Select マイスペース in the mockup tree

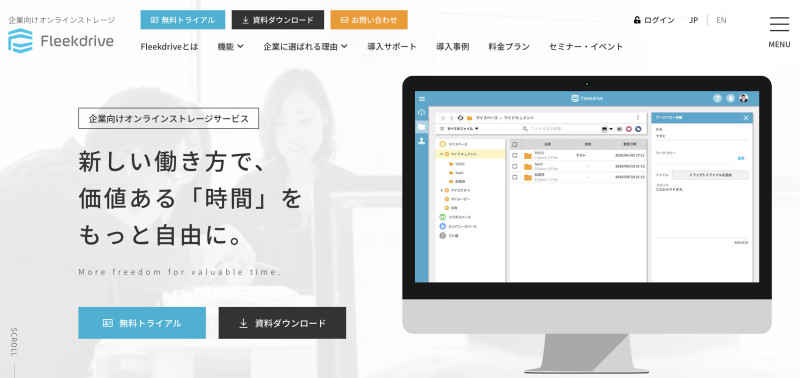(454, 144)
